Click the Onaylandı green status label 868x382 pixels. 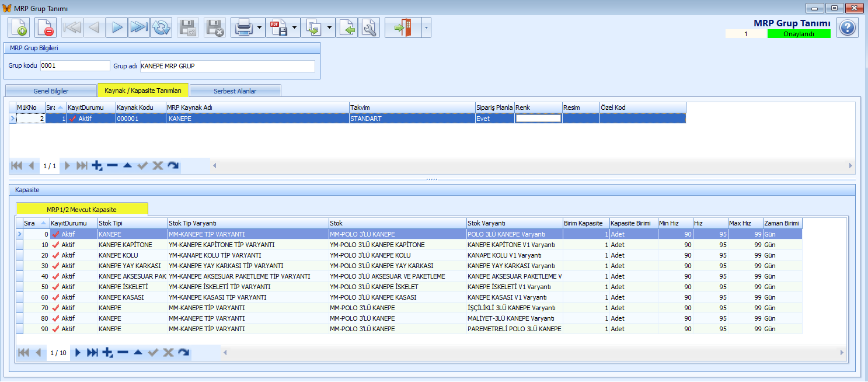click(x=799, y=34)
